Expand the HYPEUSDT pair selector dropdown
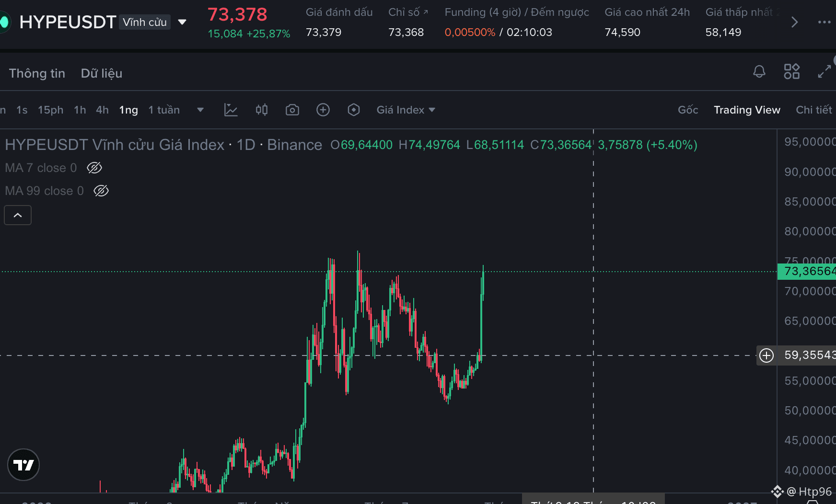This screenshot has width=836, height=504. (182, 22)
